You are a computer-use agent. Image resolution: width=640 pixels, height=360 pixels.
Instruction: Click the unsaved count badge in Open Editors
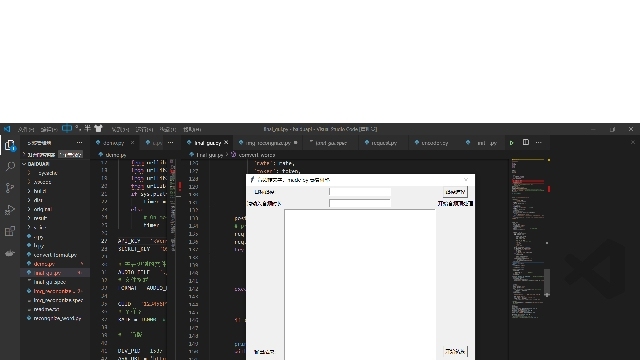click(x=70, y=155)
